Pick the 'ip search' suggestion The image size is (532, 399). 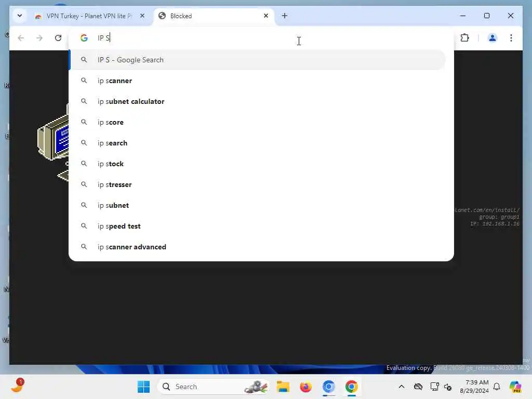(258, 143)
